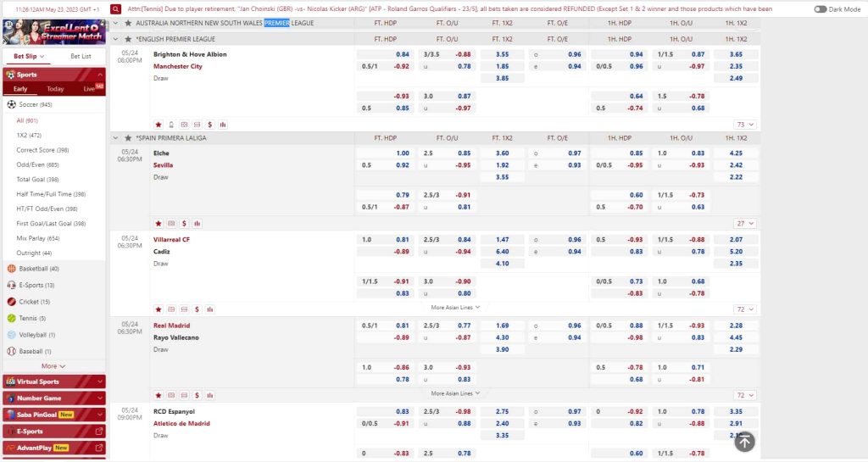Open the 72 markets dropdown for Real Madrid
The height and width of the screenshot is (462, 868).
pyautogui.click(x=745, y=395)
